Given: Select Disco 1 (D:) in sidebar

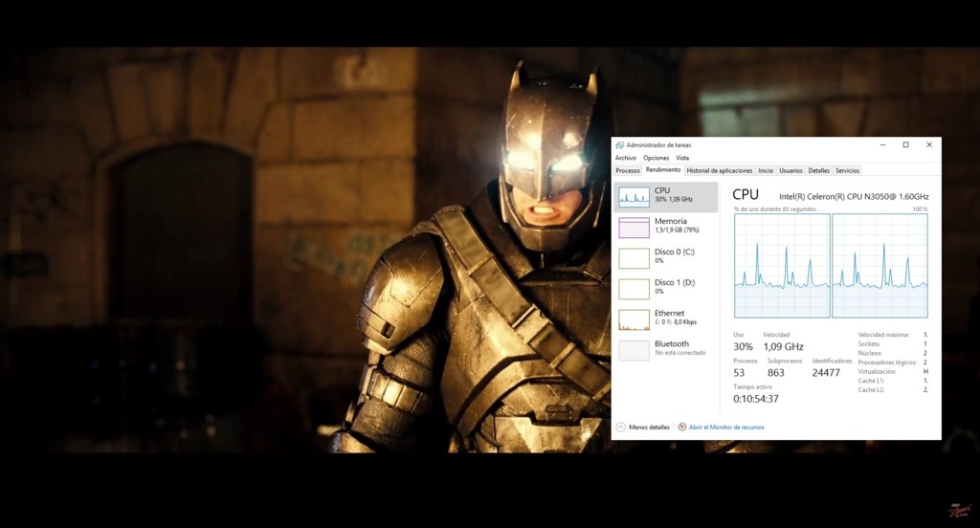Looking at the screenshot, I should (666, 289).
